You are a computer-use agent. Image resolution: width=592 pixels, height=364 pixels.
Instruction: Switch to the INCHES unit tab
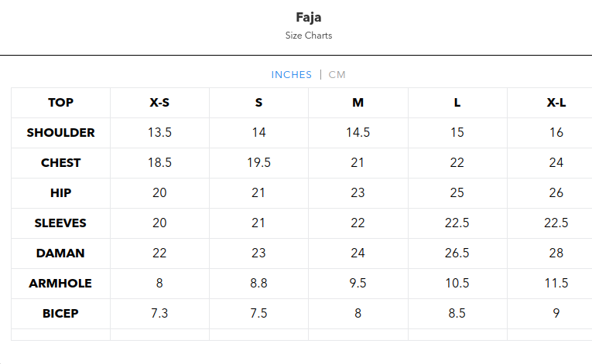[x=291, y=75]
